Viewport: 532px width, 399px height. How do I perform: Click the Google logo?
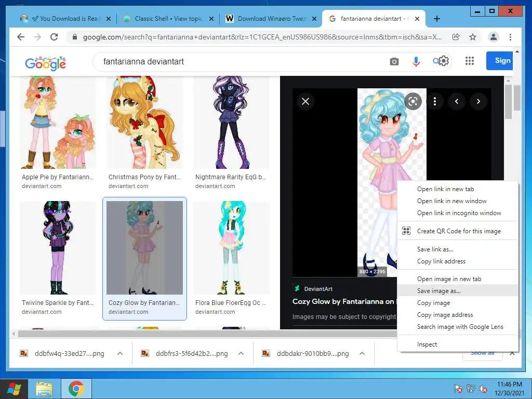point(46,63)
